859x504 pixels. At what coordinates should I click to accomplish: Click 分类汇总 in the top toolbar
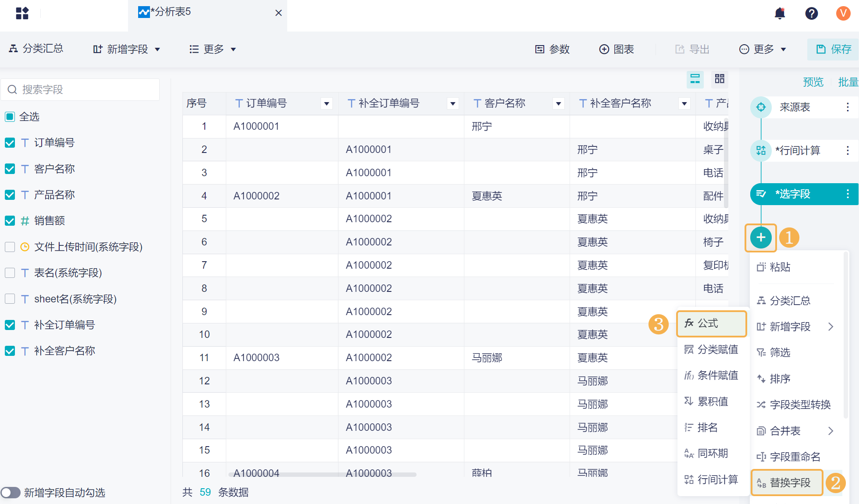pyautogui.click(x=36, y=49)
